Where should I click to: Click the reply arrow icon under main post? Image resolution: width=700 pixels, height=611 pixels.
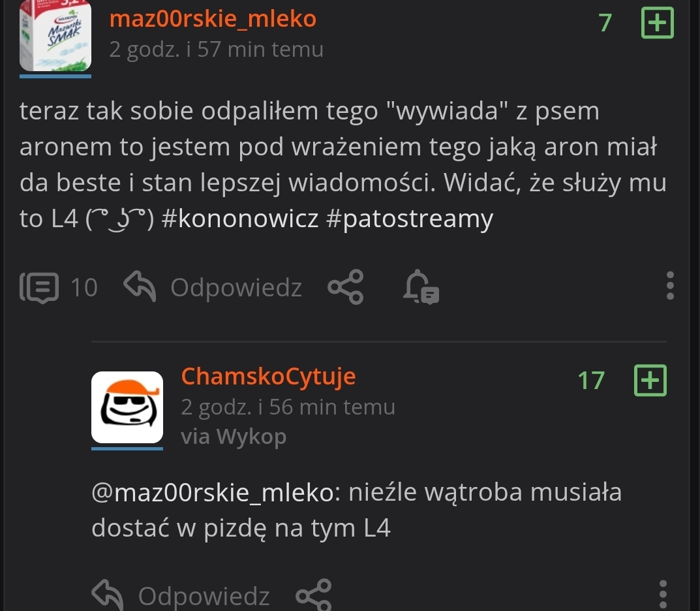coord(140,287)
